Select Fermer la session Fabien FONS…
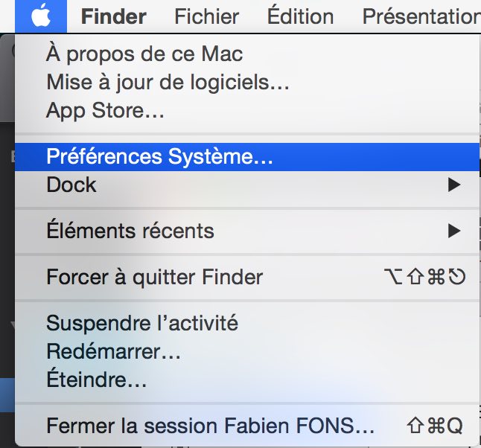 211,426
